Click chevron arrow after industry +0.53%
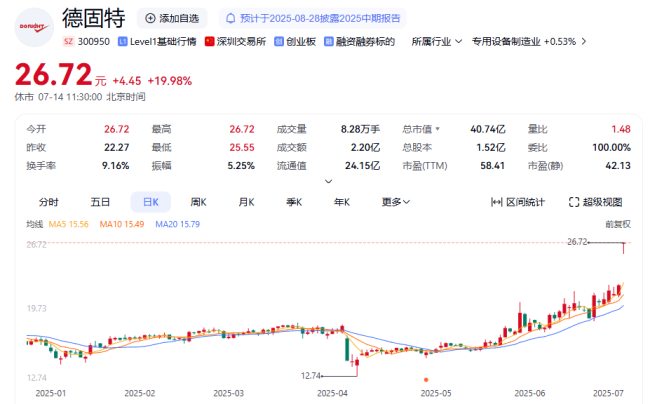 click(584, 41)
